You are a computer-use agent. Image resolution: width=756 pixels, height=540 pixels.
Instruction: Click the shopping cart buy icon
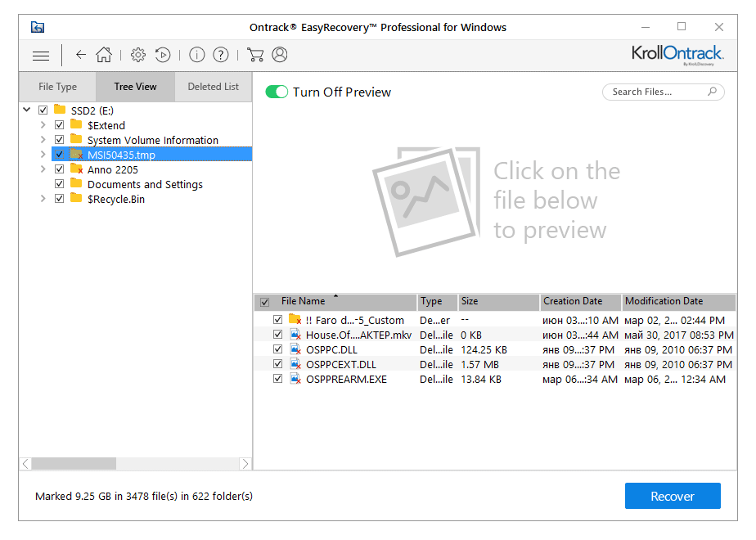click(x=255, y=55)
